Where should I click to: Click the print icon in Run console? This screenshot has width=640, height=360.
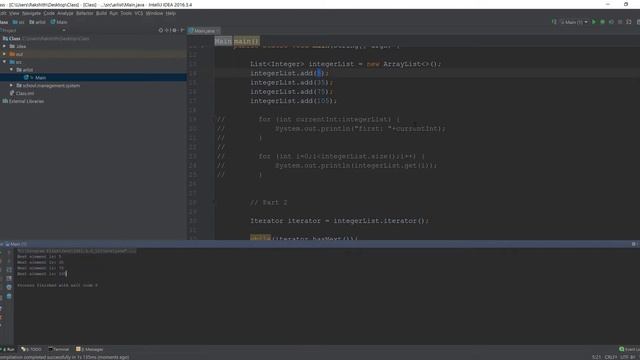9,287
